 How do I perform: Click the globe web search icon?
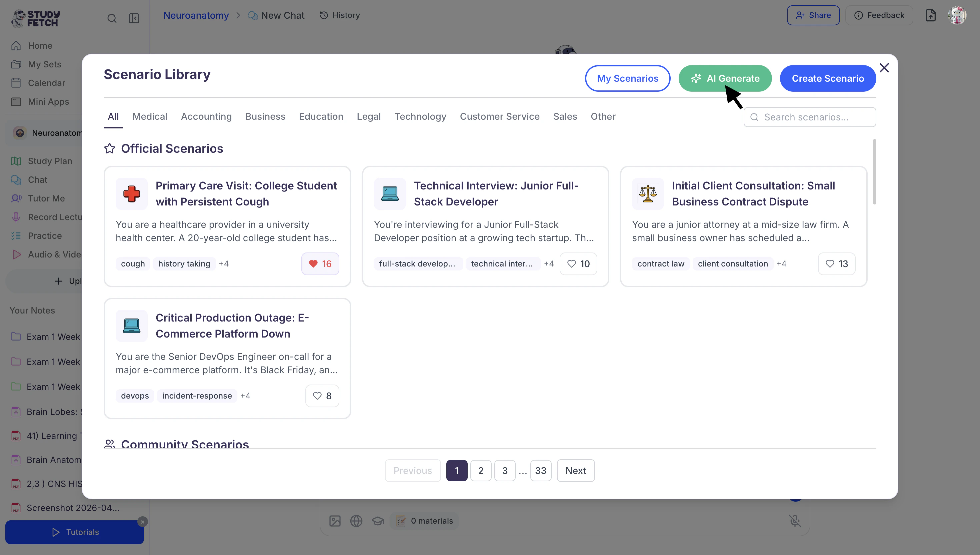356,521
